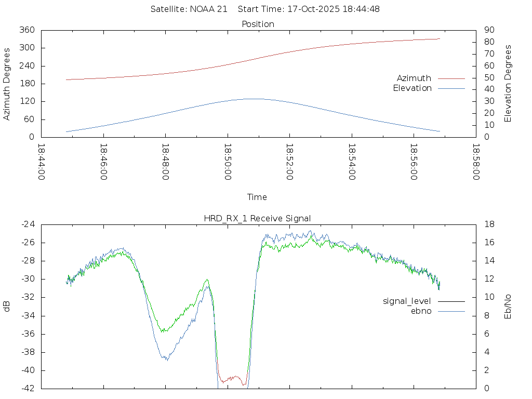Click the signal_level legend label
Screen dimensions: 532x399
[x=407, y=301]
